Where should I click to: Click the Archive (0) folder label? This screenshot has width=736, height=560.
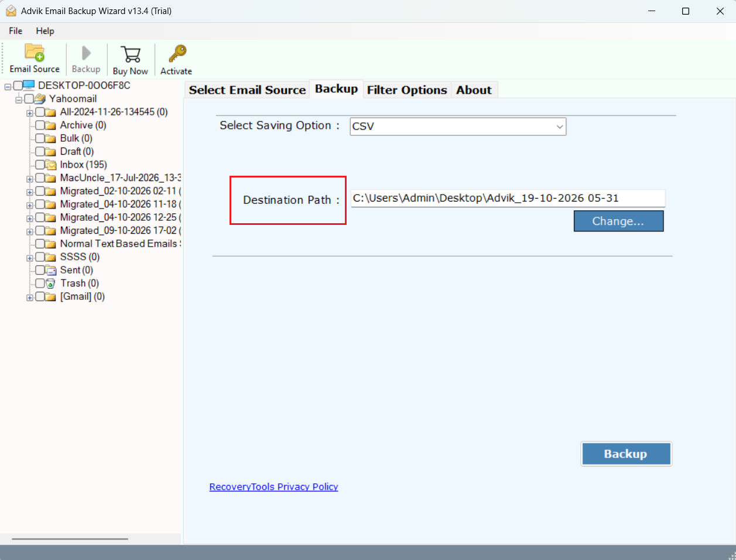point(83,125)
